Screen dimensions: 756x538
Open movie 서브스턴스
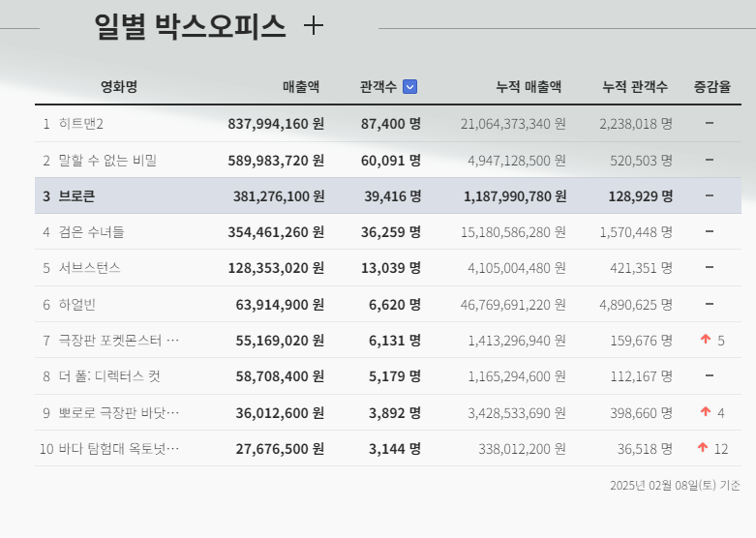[x=89, y=268]
